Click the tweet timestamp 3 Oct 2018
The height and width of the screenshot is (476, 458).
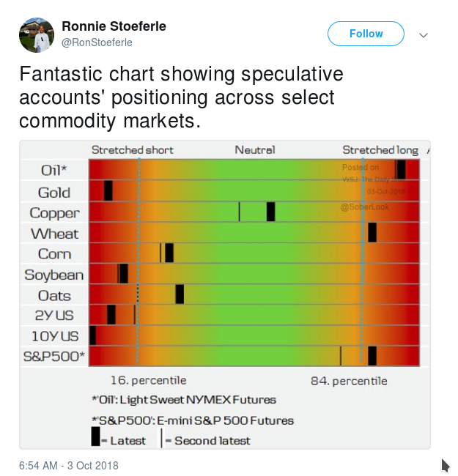pos(69,466)
